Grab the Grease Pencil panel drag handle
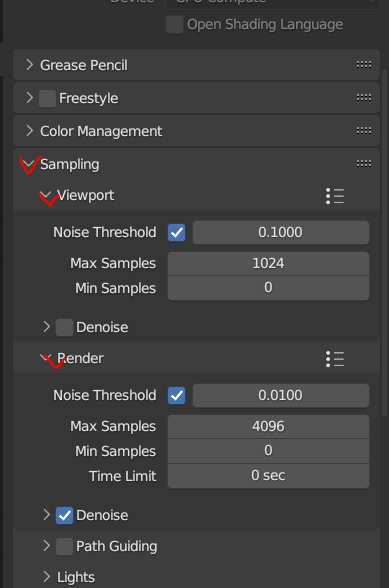This screenshot has height=588, width=389. coord(364,65)
